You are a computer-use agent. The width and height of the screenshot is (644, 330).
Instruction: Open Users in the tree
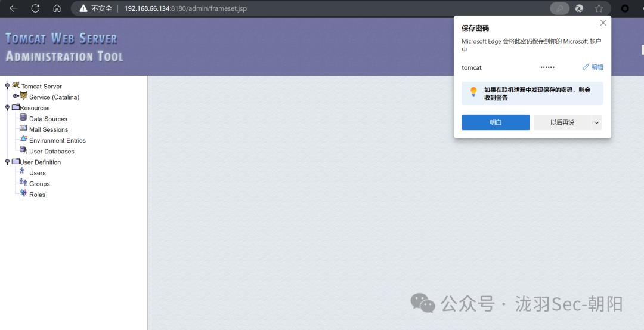38,173
